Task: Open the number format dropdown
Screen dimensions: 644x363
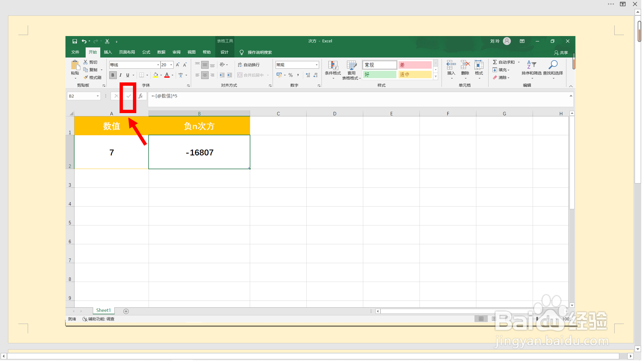Action: 316,65
